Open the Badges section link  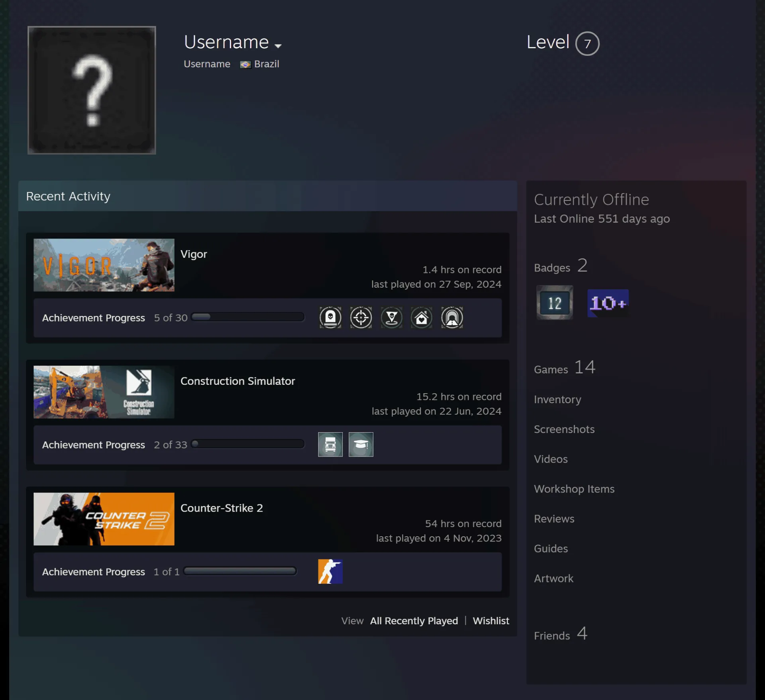pos(561,266)
